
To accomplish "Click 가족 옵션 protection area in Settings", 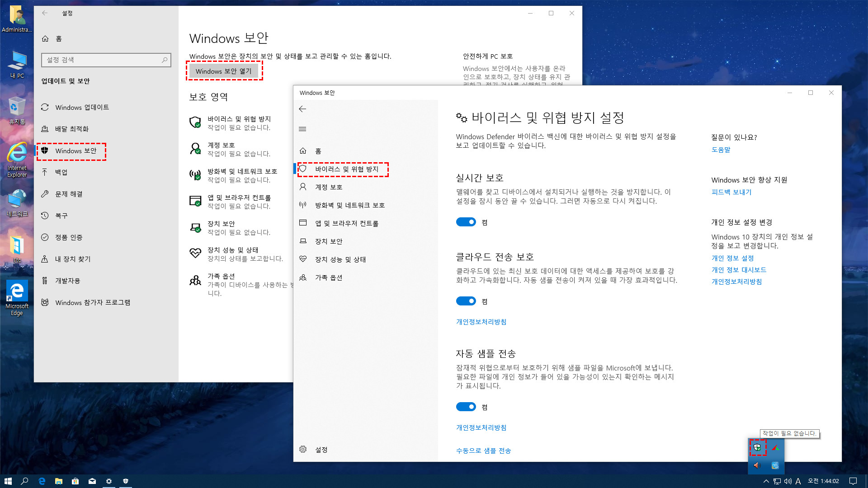I will pyautogui.click(x=241, y=284).
